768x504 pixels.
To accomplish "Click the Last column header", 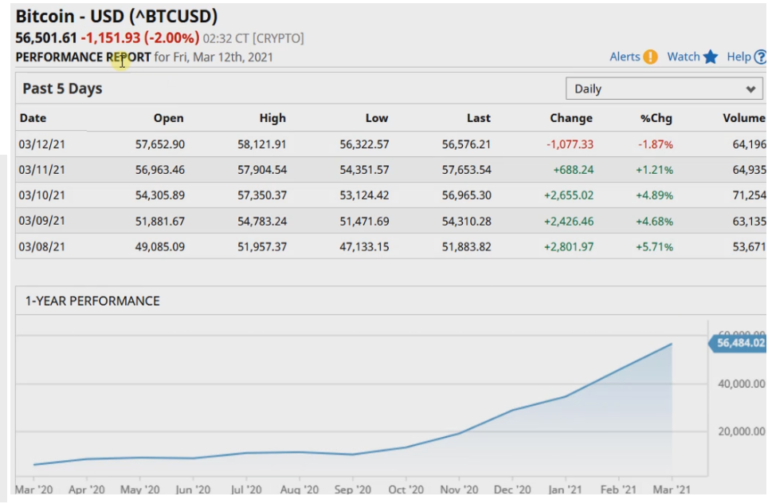I will (x=478, y=118).
